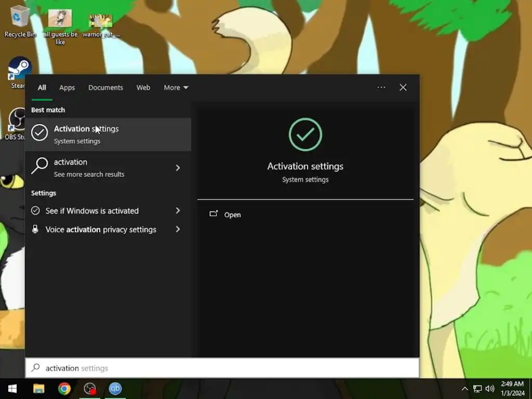
Task: Switch to the Apps search tab
Action: coord(67,87)
